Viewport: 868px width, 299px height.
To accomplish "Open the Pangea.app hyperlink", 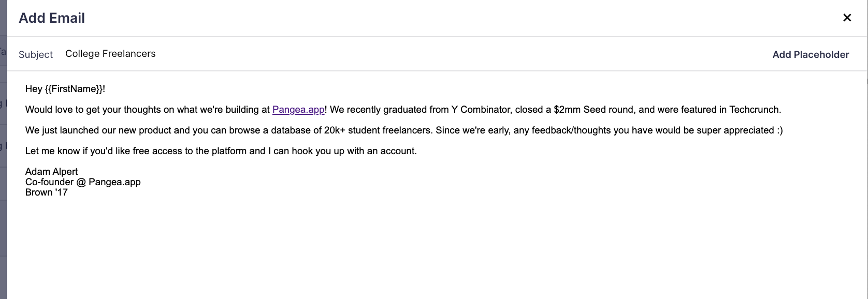I will tap(298, 110).
